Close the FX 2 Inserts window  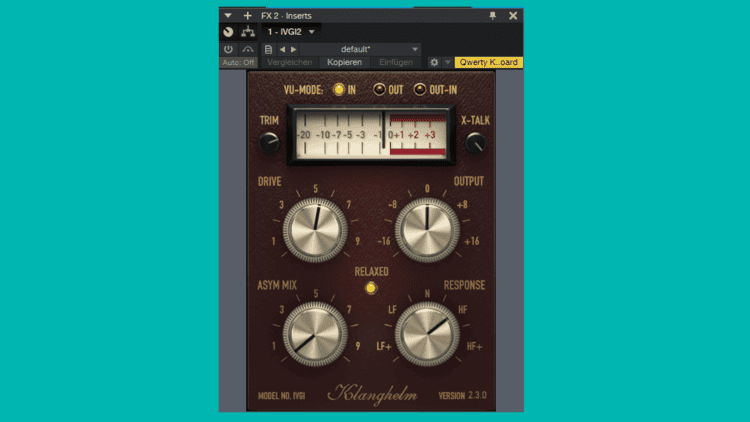coord(513,16)
